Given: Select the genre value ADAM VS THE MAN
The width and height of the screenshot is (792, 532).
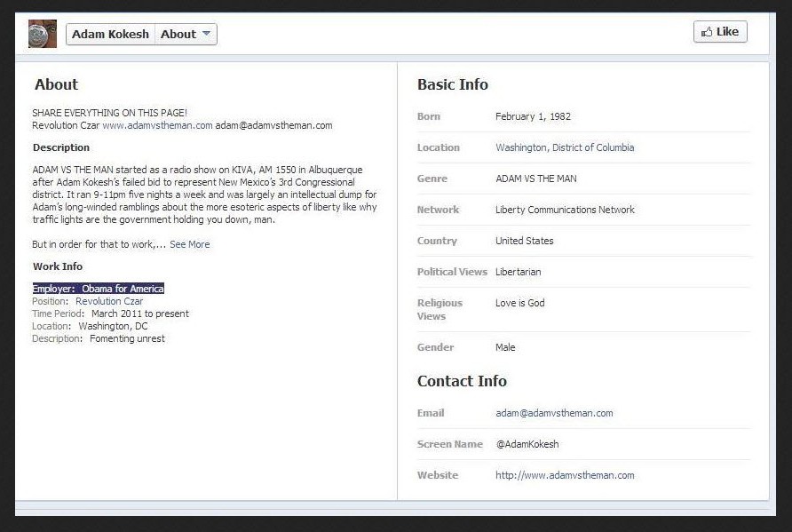Looking at the screenshot, I should pos(536,179).
